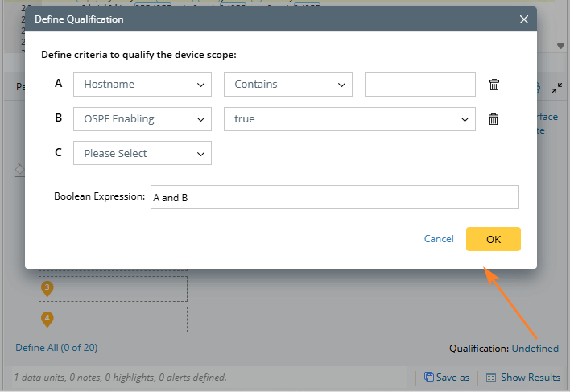Click the scrollbar down arrow
This screenshot has height=392, width=570.
click(561, 46)
